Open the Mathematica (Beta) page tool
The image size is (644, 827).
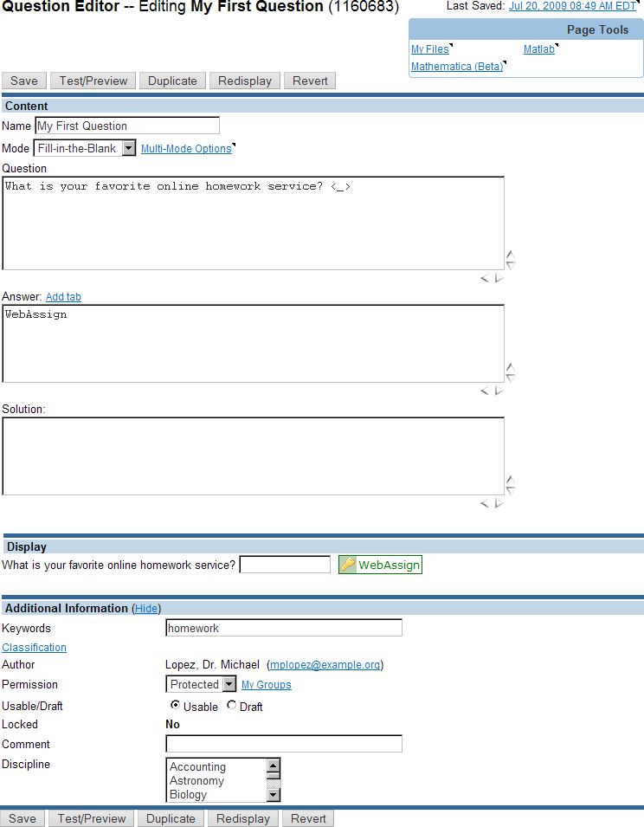[456, 67]
